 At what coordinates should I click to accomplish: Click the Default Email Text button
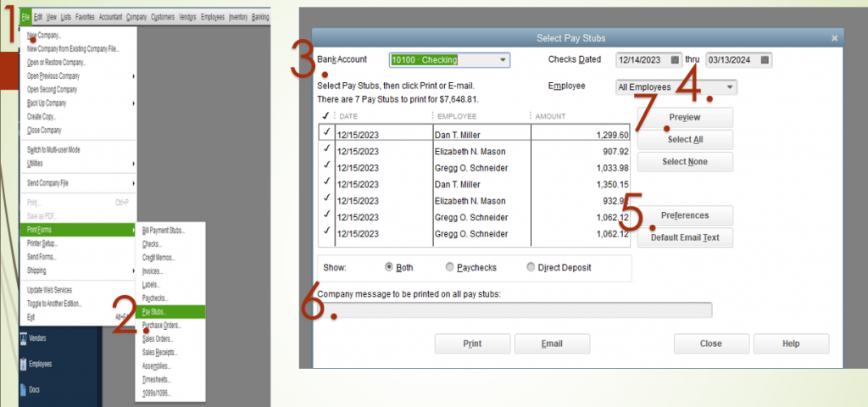tap(685, 237)
